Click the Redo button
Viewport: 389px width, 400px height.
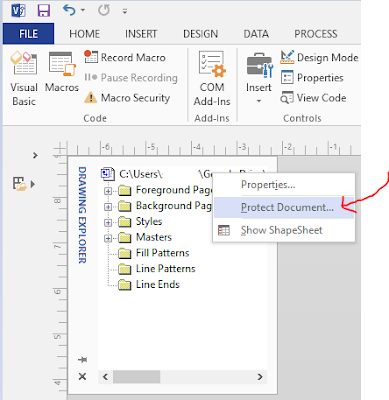click(104, 11)
